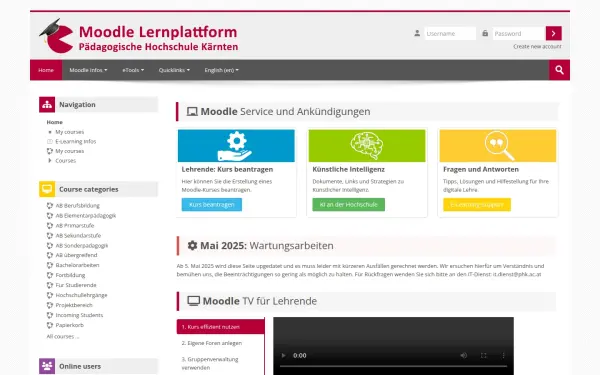
Task: Click the Kurs beantragen button
Action: 212,205
